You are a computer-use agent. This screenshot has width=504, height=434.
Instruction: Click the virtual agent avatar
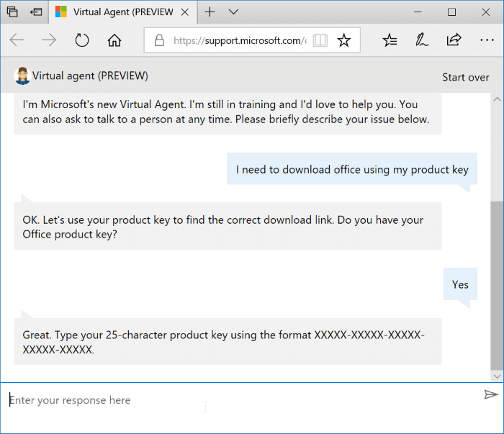(x=22, y=76)
